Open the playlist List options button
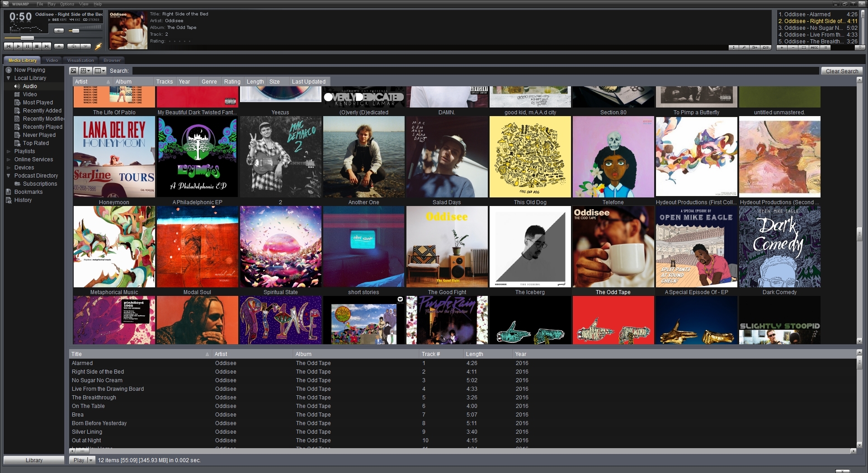Image resolution: width=868 pixels, height=473 pixels. (826, 47)
